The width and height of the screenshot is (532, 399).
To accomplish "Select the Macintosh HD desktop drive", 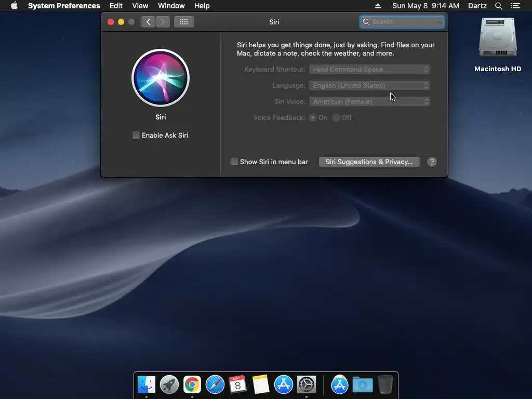I will click(x=497, y=45).
